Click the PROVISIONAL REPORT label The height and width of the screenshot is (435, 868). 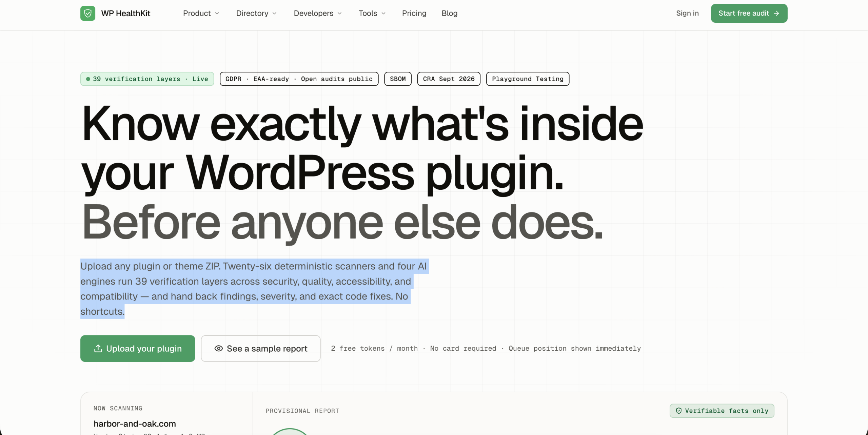pyautogui.click(x=302, y=411)
